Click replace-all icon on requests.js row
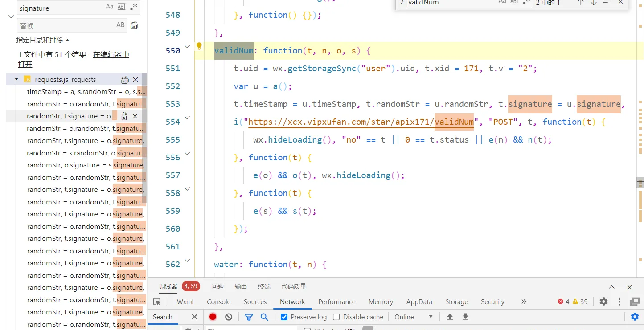Viewport: 644px width, 330px height. click(x=125, y=80)
